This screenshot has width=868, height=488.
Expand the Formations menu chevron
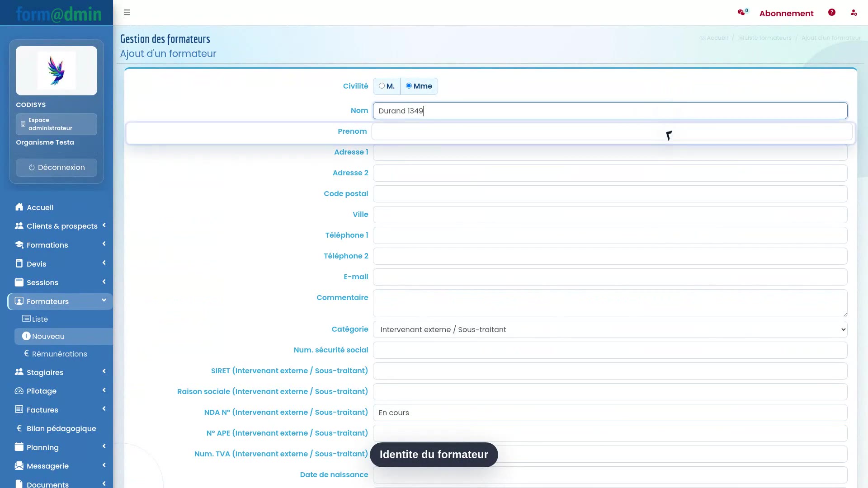pos(104,244)
